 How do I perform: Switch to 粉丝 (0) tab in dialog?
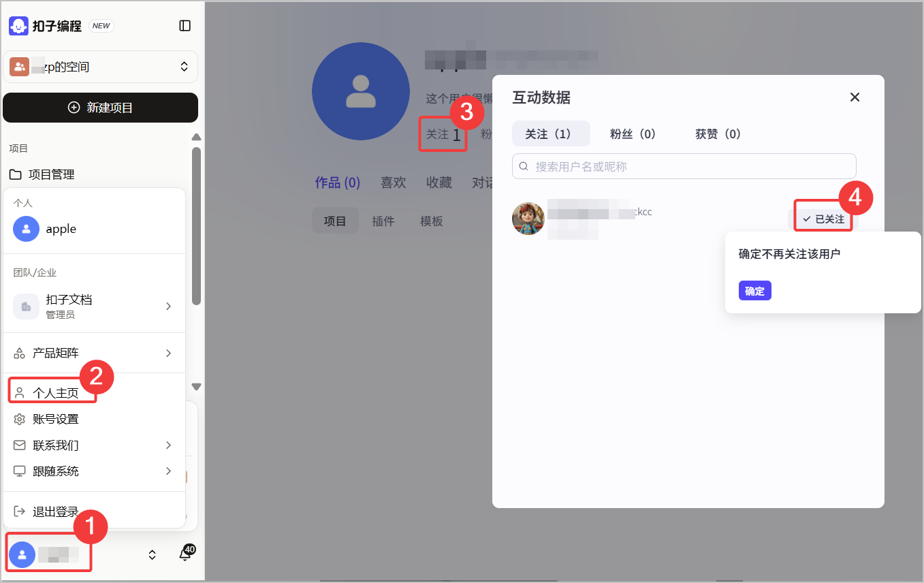pyautogui.click(x=633, y=133)
